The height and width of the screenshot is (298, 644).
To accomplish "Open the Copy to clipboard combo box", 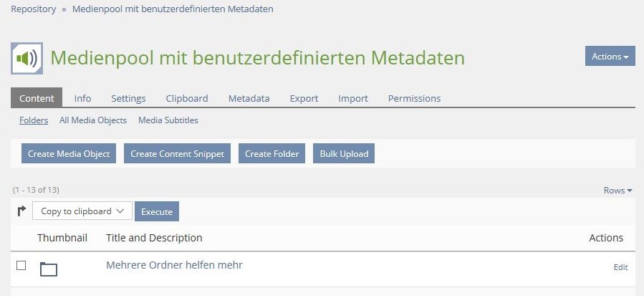I will click(x=82, y=211).
